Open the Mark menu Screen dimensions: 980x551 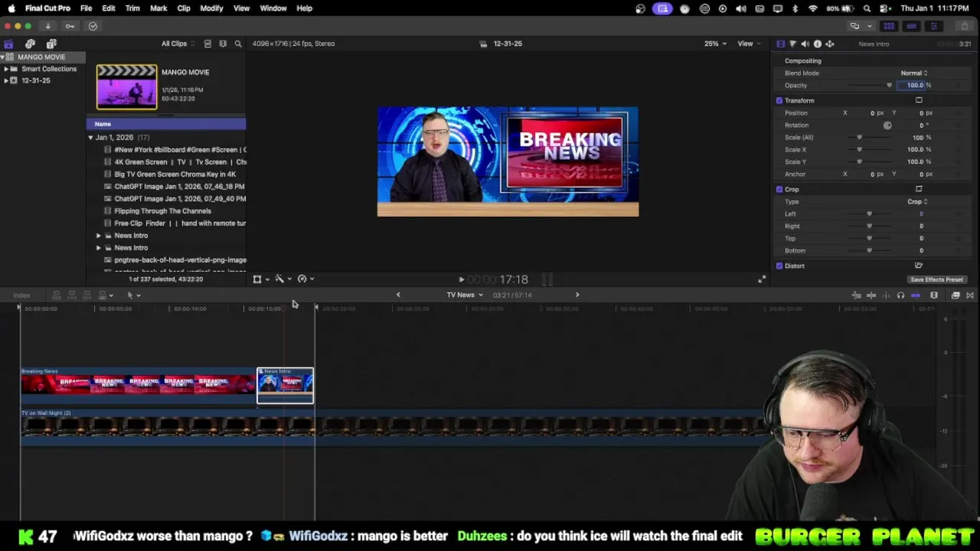(158, 8)
